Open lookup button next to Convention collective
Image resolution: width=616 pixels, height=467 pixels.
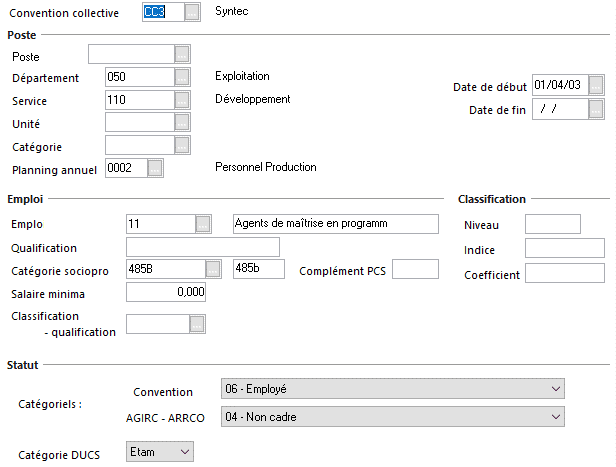point(192,12)
